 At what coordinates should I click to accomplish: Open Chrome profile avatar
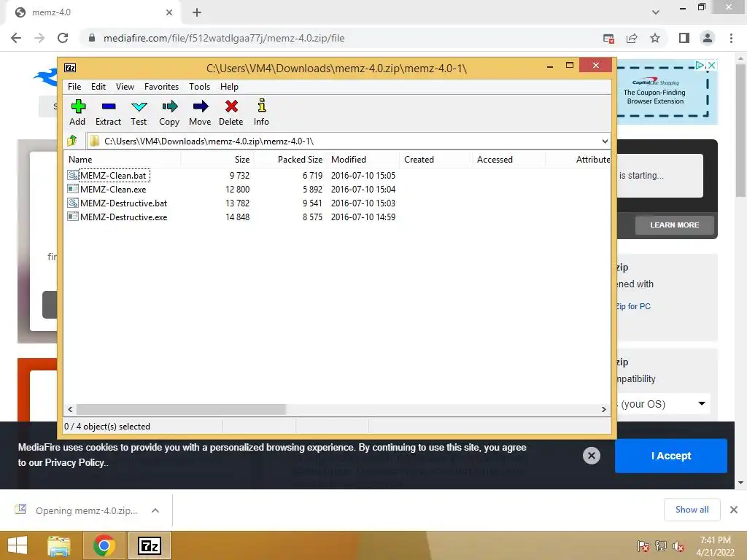pos(708,38)
